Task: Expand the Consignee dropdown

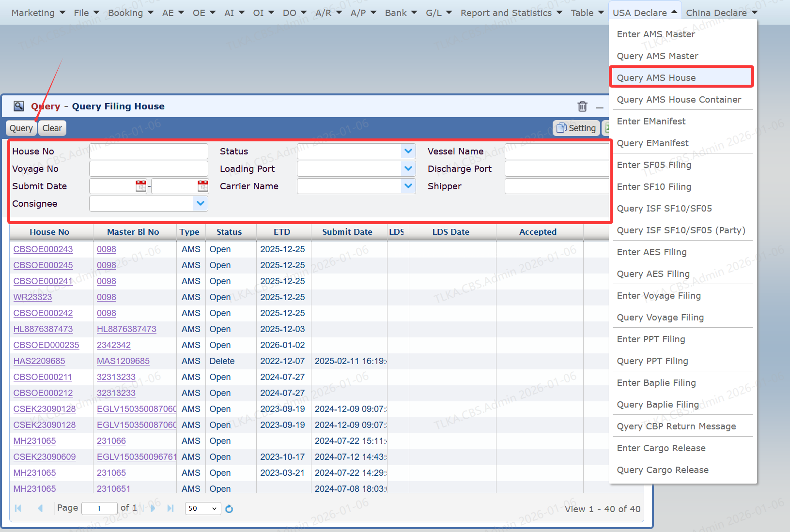Action: pos(201,203)
